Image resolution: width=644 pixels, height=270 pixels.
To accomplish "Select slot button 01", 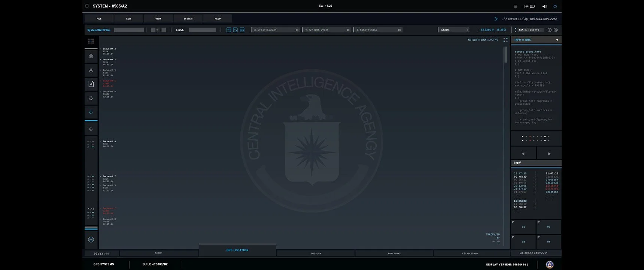I will (523, 227).
